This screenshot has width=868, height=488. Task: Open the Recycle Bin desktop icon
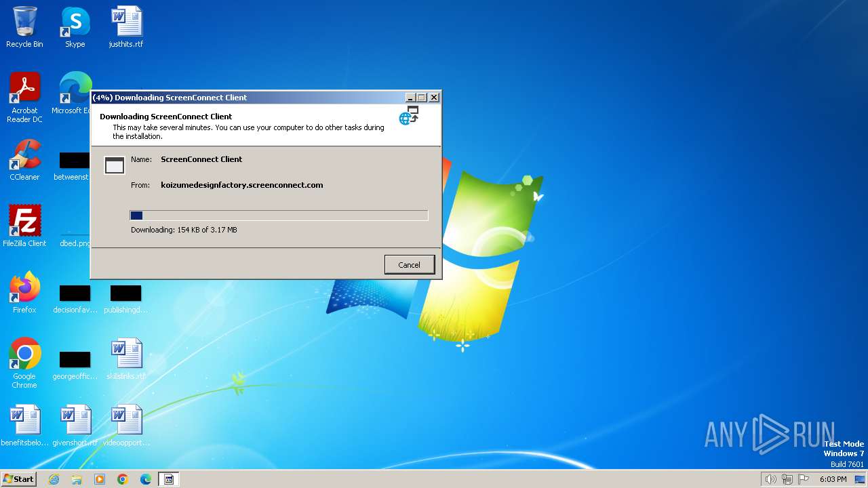24,27
